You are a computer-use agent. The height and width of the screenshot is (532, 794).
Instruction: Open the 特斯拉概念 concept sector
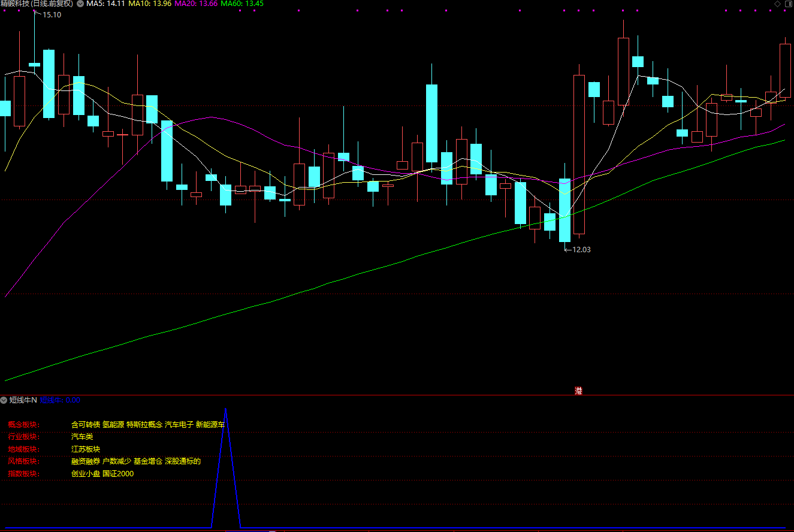(144, 425)
